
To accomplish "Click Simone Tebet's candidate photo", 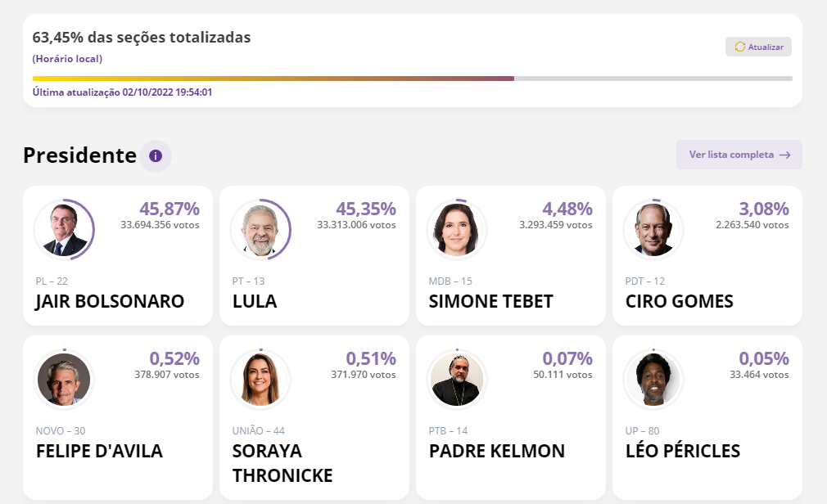I will pos(457,230).
